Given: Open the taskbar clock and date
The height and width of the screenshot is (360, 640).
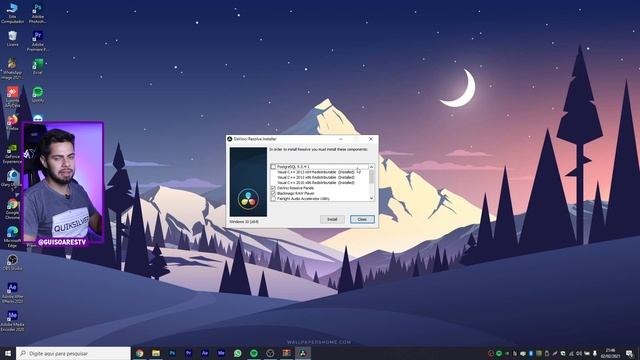Looking at the screenshot, I should [x=611, y=353].
